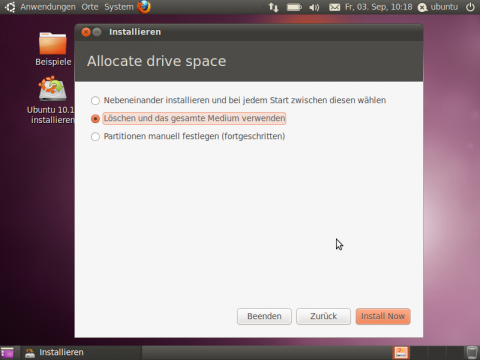This screenshot has height=360, width=480.
Task: Click the power shutdown icon
Action: click(470, 7)
